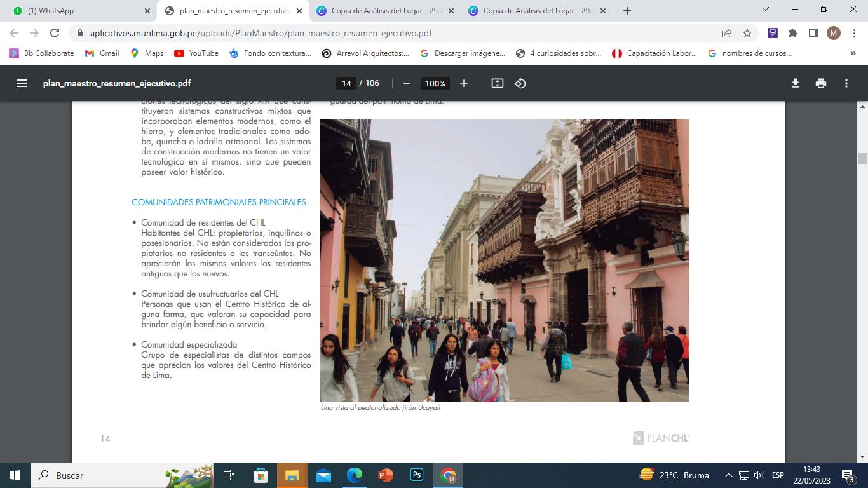Click heading COMUNIDADES PATRIMONIALES PRINCIPALES
This screenshot has height=488, width=868.
[x=219, y=203]
